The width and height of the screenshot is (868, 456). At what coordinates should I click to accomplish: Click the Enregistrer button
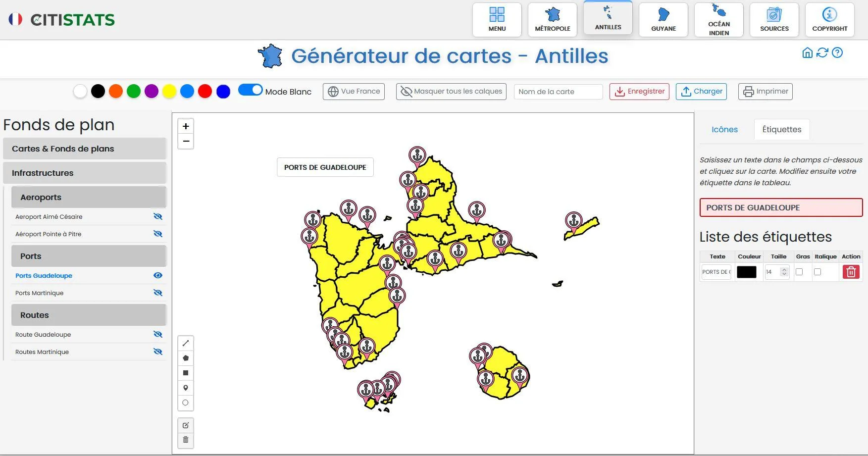click(639, 92)
